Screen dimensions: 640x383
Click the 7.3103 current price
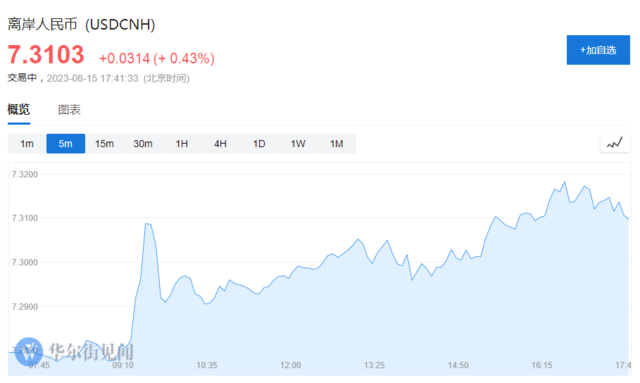click(x=46, y=55)
